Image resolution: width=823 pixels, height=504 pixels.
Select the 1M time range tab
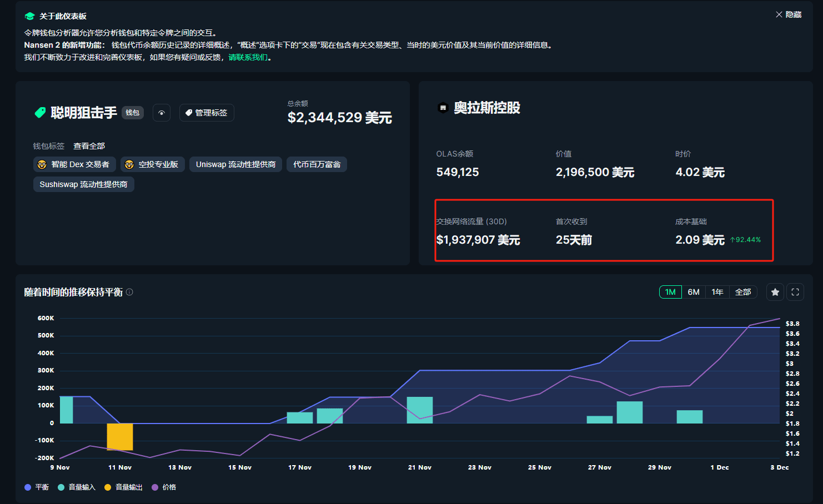670,292
